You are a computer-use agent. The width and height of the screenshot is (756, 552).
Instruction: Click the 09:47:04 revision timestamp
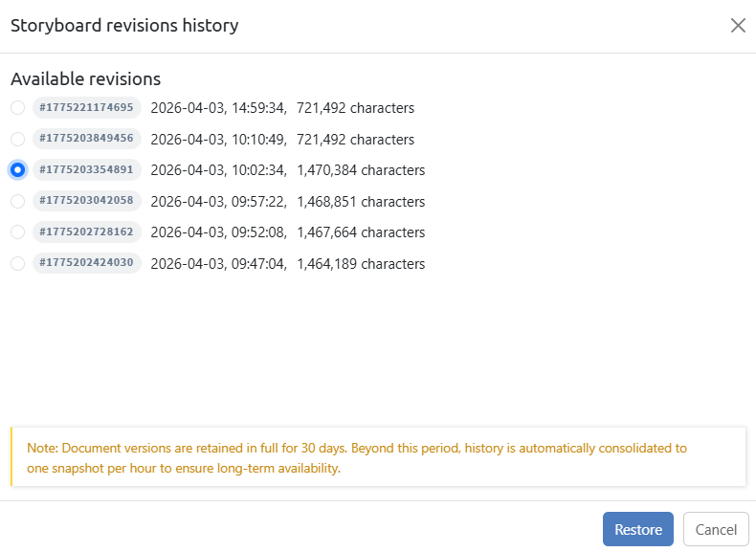pos(218,264)
